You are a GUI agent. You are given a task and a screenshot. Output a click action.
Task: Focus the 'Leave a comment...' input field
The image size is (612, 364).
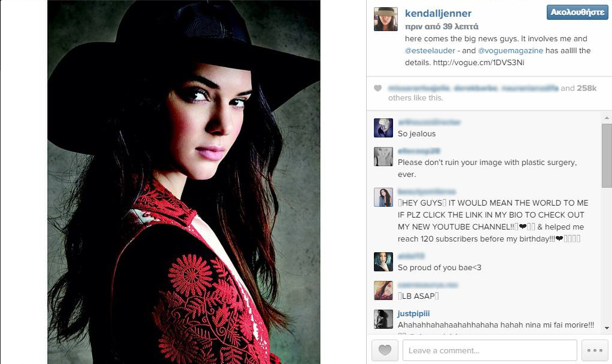click(x=490, y=350)
